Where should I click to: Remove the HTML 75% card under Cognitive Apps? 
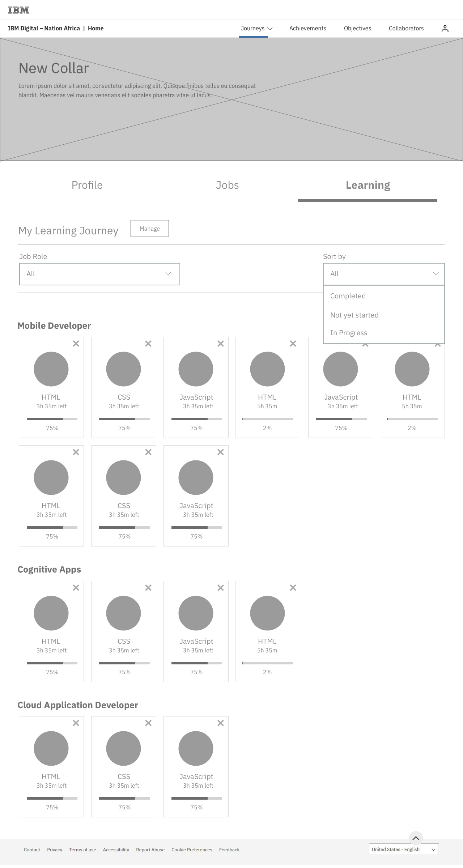tap(76, 588)
